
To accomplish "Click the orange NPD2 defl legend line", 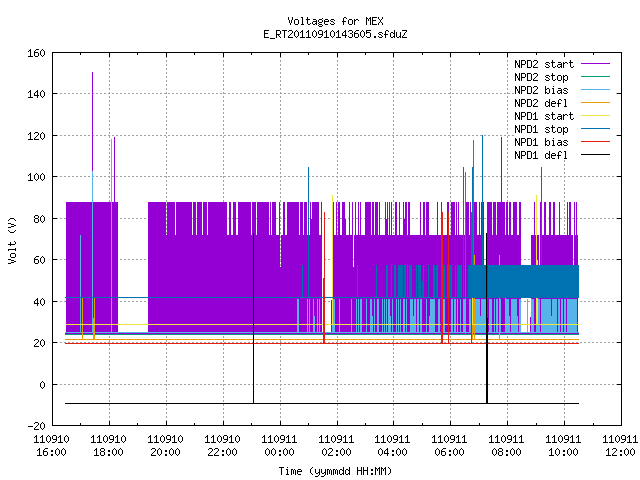I will coord(595,103).
